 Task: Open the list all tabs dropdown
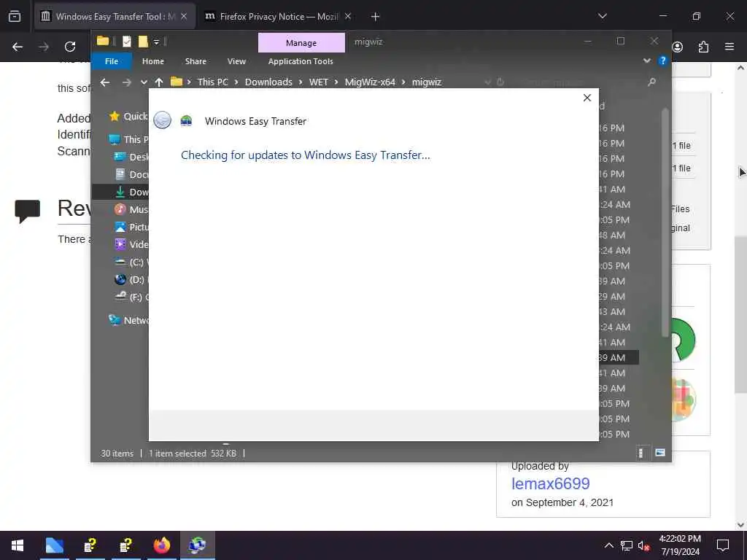pyautogui.click(x=602, y=16)
